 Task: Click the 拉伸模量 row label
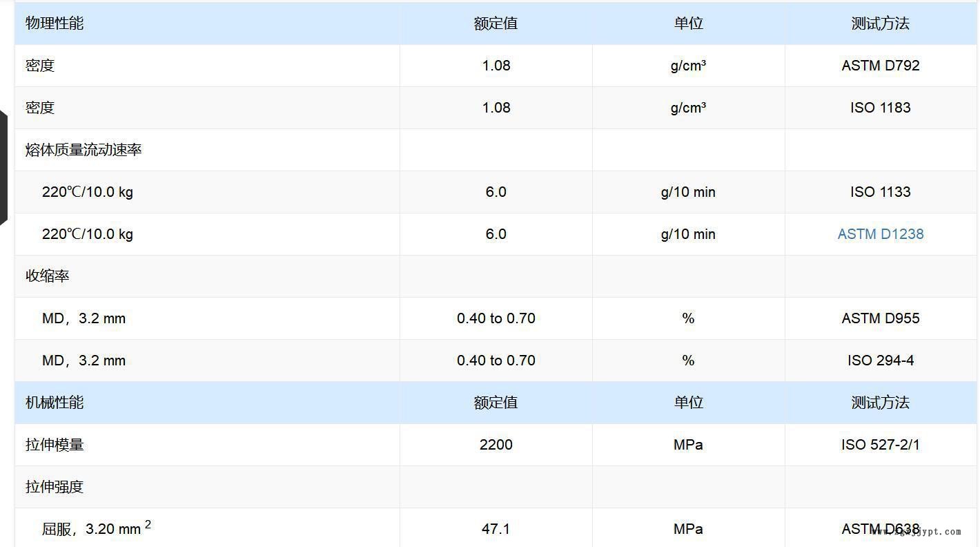pos(55,445)
